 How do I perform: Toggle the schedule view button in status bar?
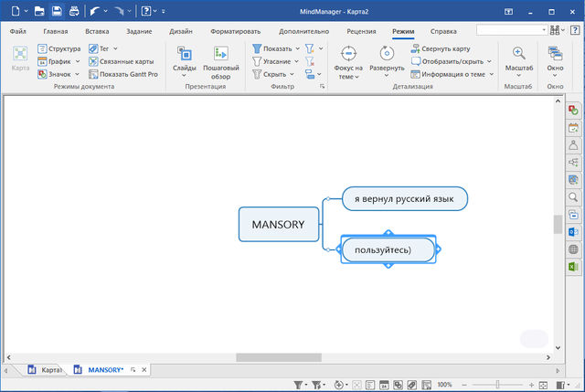[384, 385]
